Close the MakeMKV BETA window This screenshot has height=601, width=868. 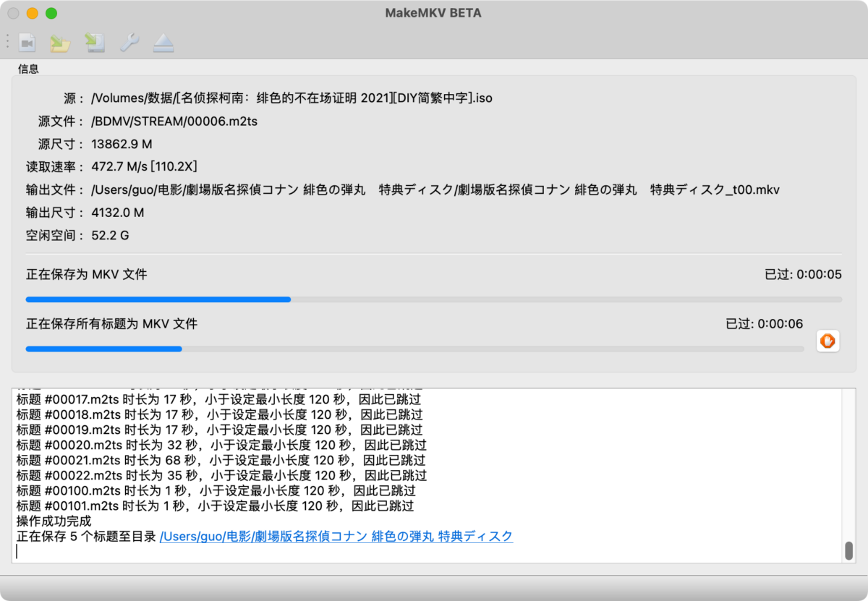(14, 13)
